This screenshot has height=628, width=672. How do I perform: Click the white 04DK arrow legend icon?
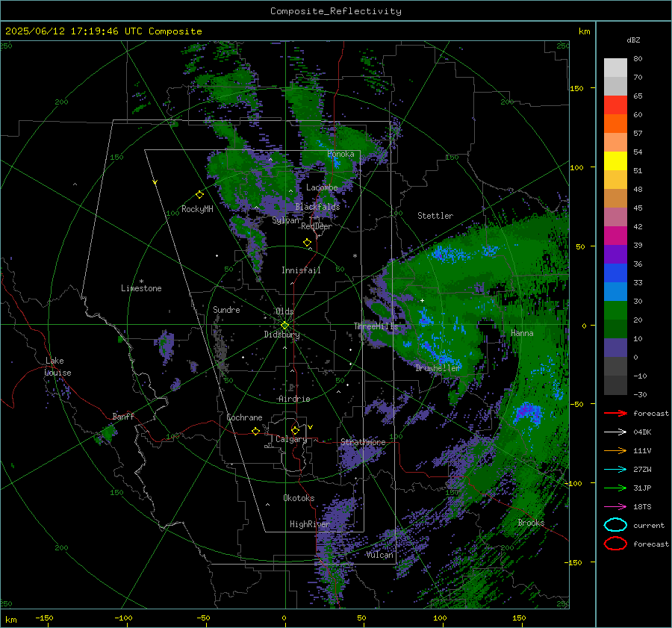[615, 432]
